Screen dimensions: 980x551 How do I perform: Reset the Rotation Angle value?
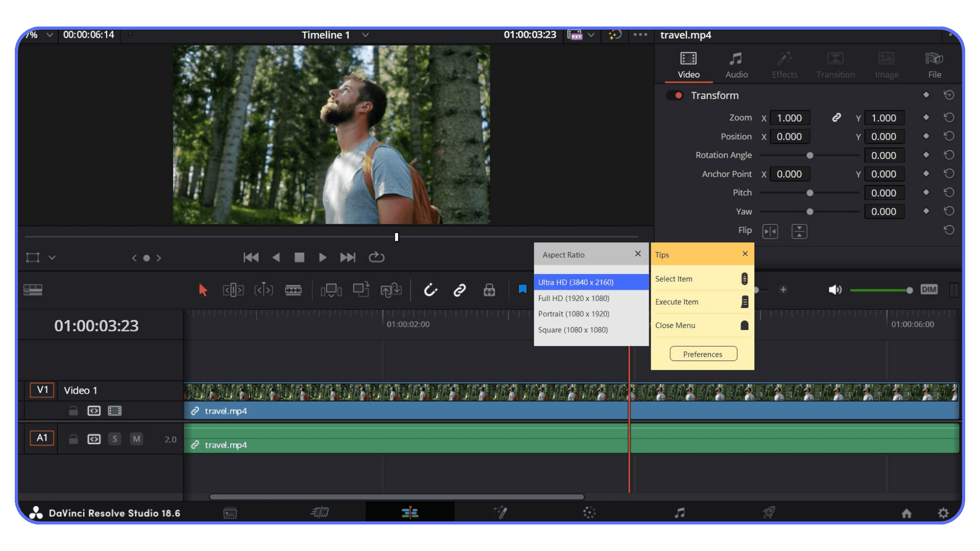(949, 155)
